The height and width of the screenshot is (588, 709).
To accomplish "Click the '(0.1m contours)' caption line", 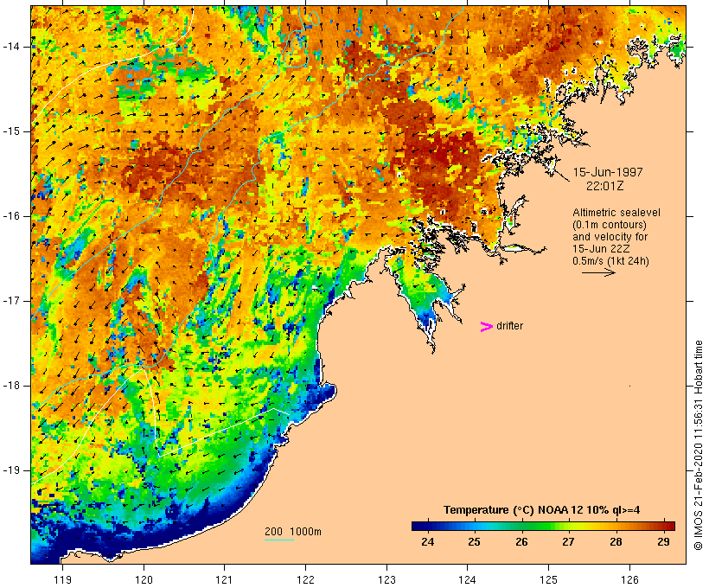I will coord(610,224).
